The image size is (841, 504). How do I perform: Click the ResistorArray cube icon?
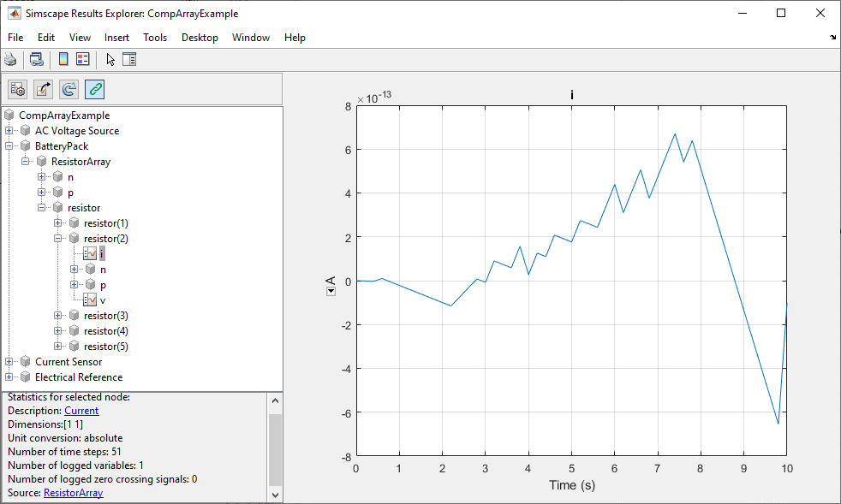pos(41,162)
